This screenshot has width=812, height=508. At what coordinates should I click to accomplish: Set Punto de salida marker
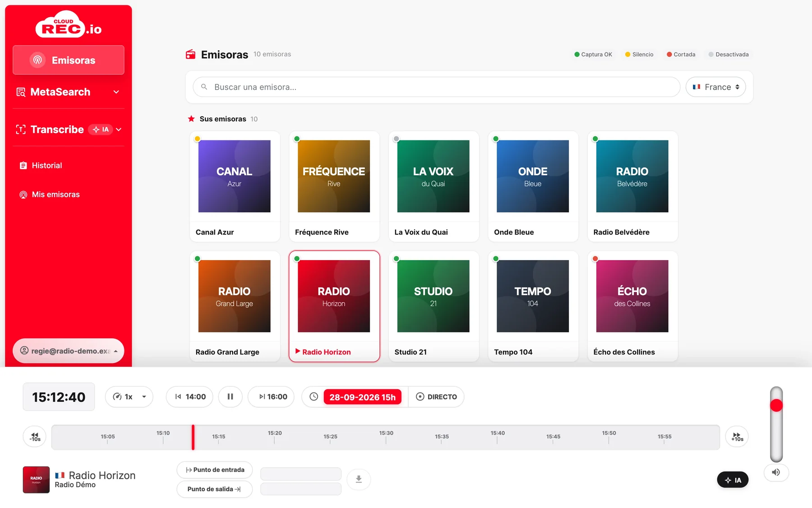coord(215,489)
